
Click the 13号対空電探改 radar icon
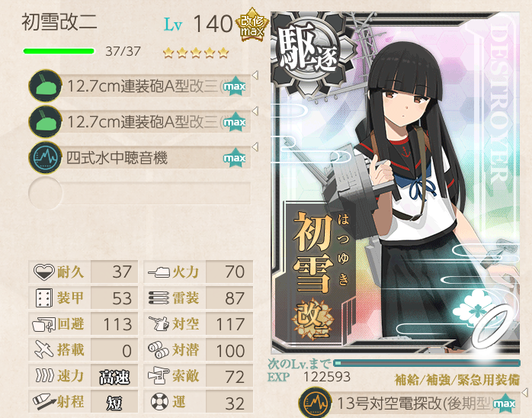tap(316, 403)
